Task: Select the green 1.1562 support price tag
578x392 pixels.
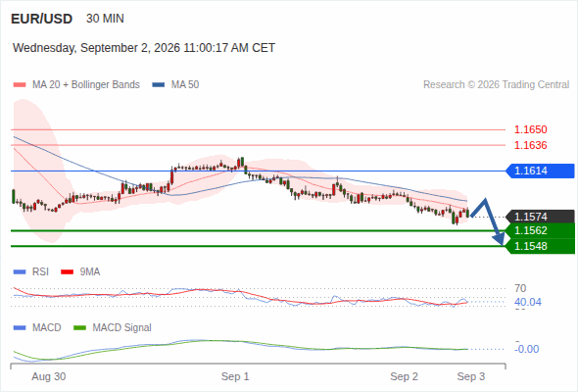Action: pyautogui.click(x=540, y=230)
